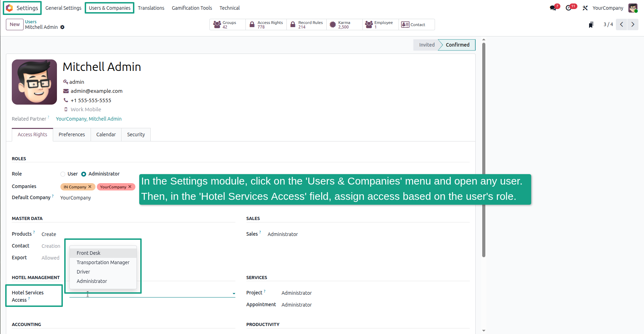Screen dimensions: 644x334
Task: Choose Front Desk from the dropdown list
Action: tap(103, 253)
